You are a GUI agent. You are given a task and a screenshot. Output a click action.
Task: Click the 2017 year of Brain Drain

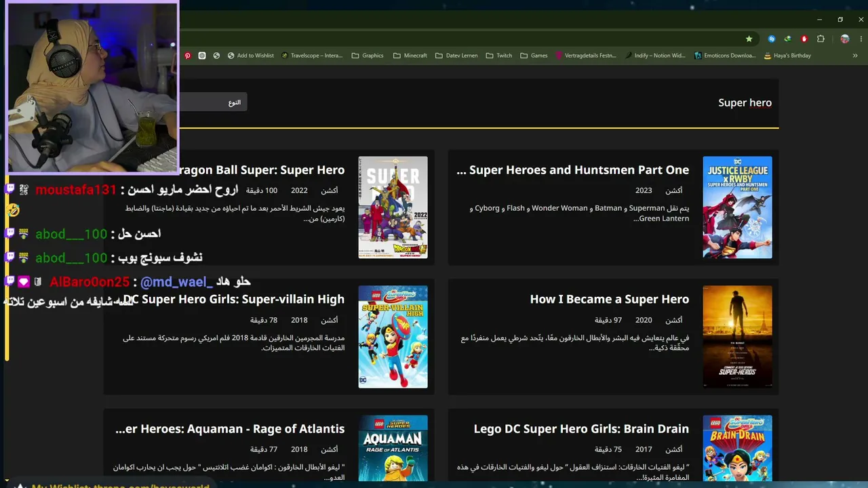coord(644,449)
